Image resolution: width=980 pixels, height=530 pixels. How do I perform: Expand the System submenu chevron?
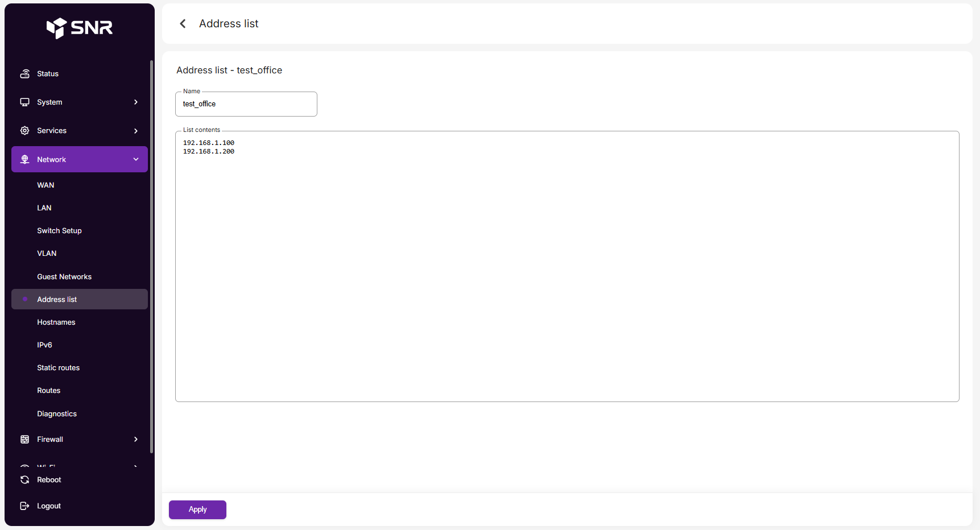pyautogui.click(x=136, y=102)
